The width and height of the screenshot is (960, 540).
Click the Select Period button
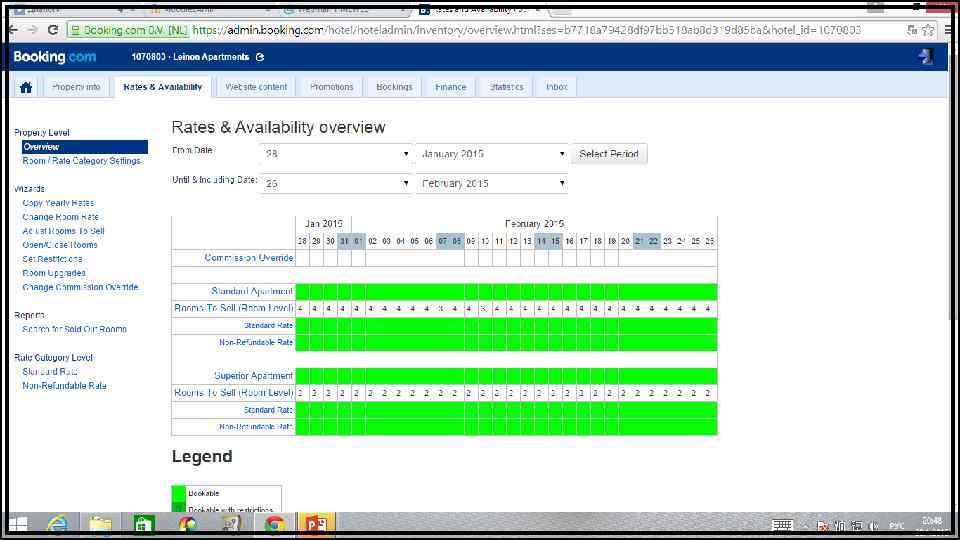click(x=609, y=154)
